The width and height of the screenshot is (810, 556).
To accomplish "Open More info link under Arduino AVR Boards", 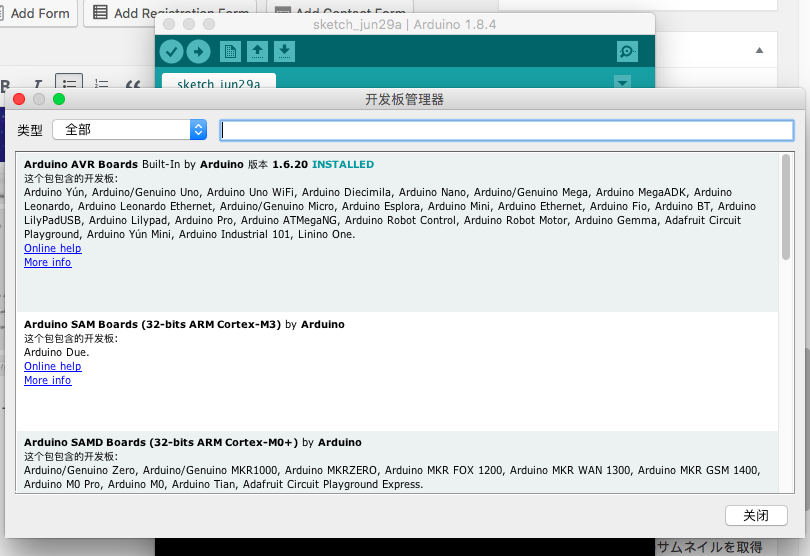I will [48, 262].
